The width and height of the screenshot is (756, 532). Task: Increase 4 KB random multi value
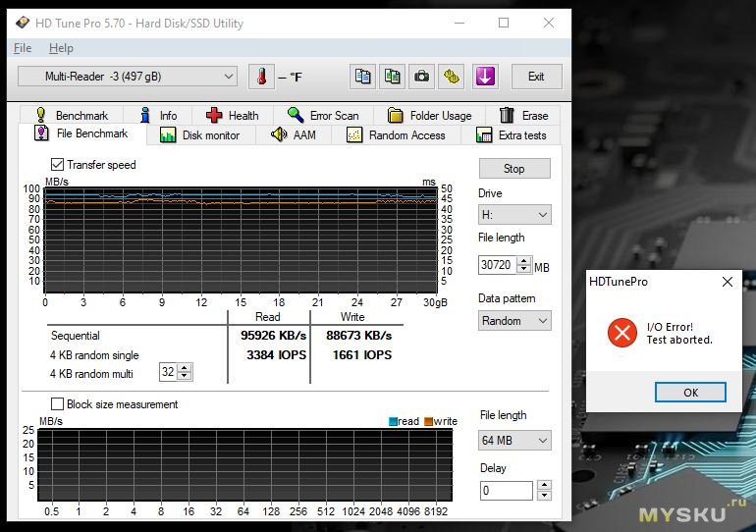[185, 368]
